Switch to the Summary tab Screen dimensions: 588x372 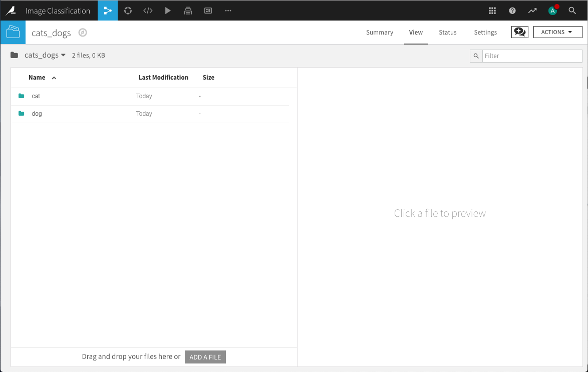click(x=379, y=33)
